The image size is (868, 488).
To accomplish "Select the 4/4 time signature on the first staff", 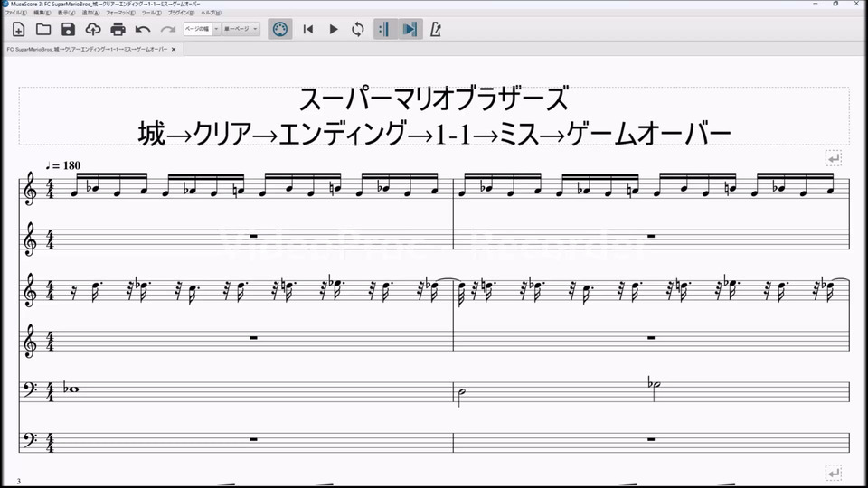I will pyautogui.click(x=50, y=188).
